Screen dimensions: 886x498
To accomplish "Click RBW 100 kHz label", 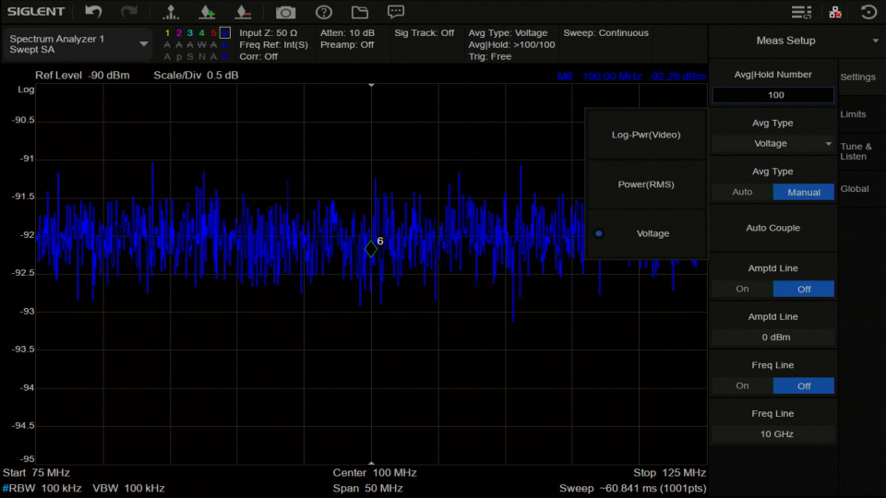I will [42, 488].
